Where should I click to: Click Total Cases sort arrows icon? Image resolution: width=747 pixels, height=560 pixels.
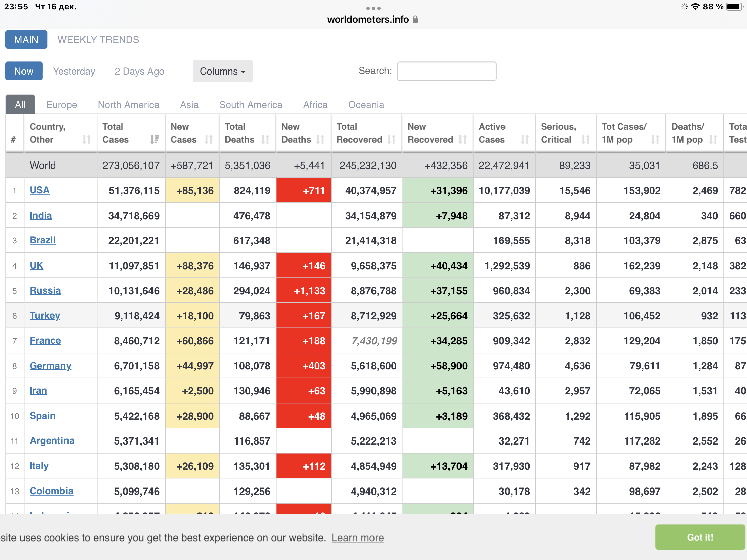(155, 139)
